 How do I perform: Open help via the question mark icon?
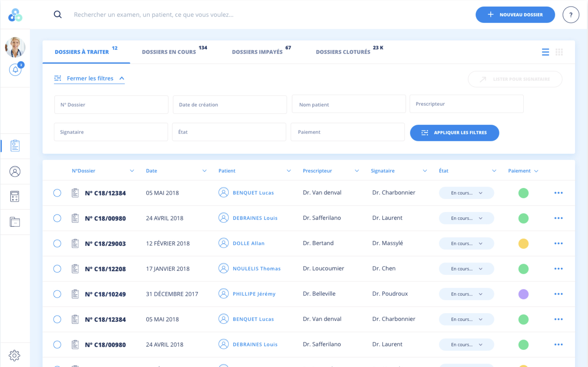571,15
